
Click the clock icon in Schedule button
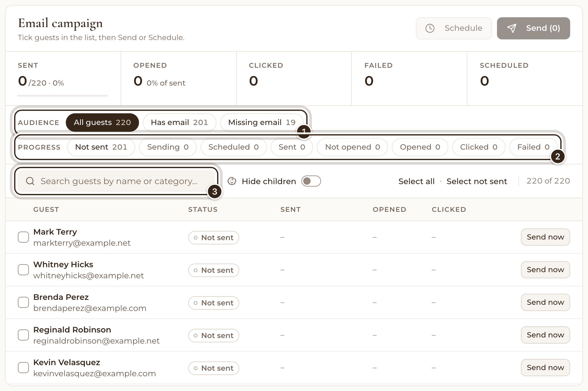point(430,28)
